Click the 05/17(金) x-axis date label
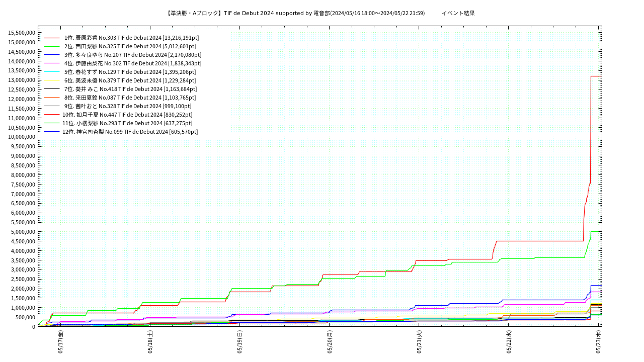The image size is (644, 362). [x=61, y=342]
